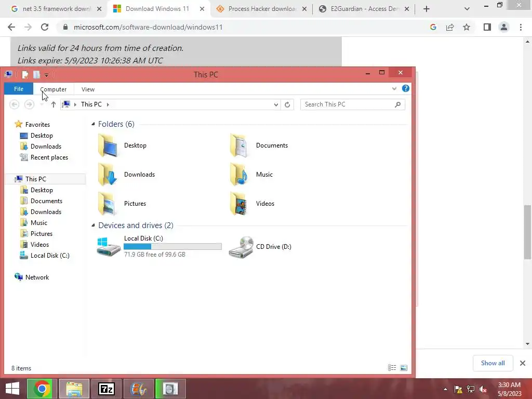Click "71.9 GB free of 99.6 GB" text
The height and width of the screenshot is (399, 532).
pos(155,255)
